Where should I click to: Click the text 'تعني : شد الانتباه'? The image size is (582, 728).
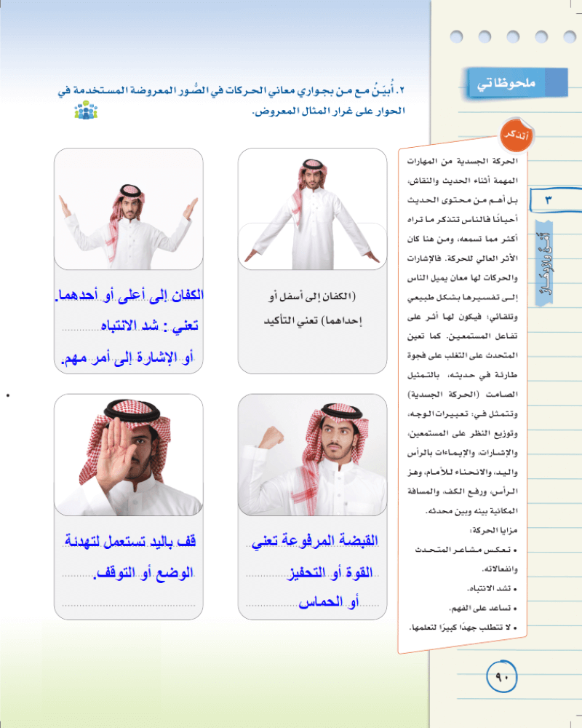(x=150, y=326)
